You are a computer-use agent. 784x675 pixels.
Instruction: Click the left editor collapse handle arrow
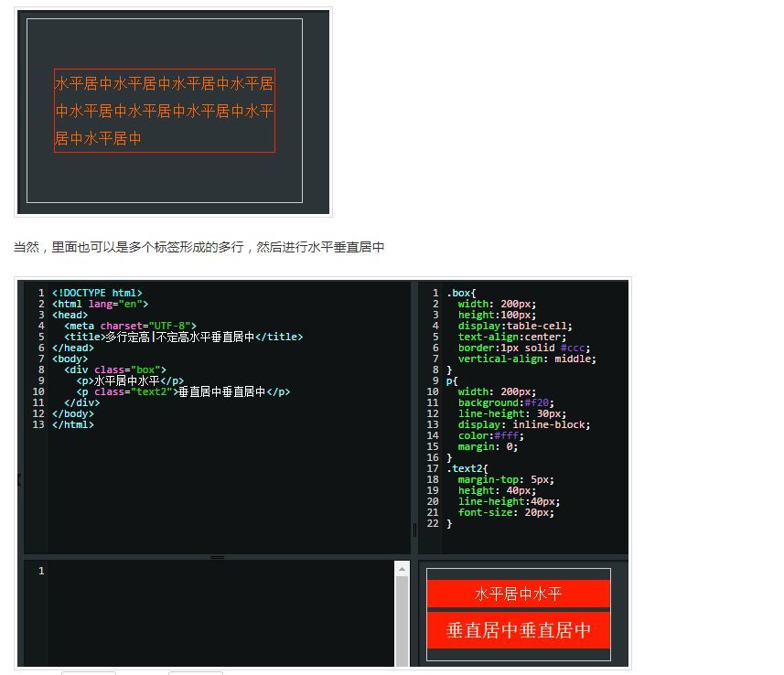(x=18, y=479)
